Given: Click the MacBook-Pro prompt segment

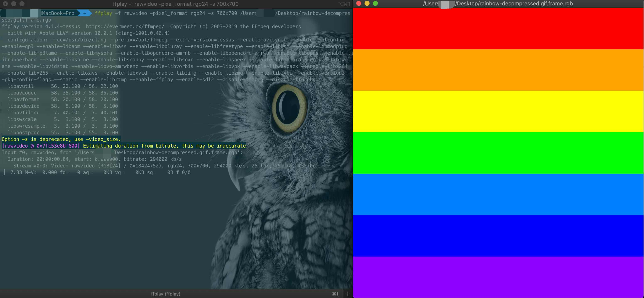Looking at the screenshot, I should (x=58, y=13).
